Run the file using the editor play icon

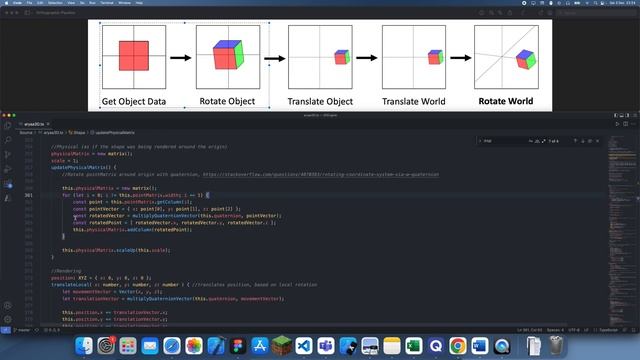[x=617, y=124]
